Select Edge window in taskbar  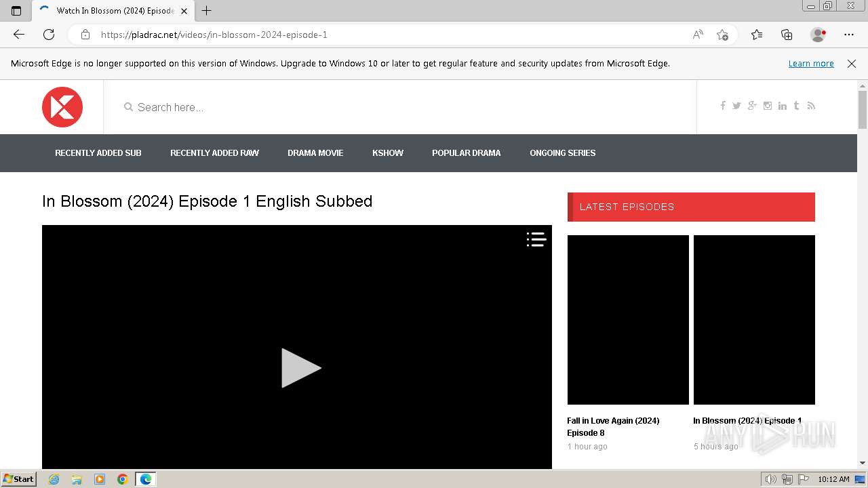point(146,479)
